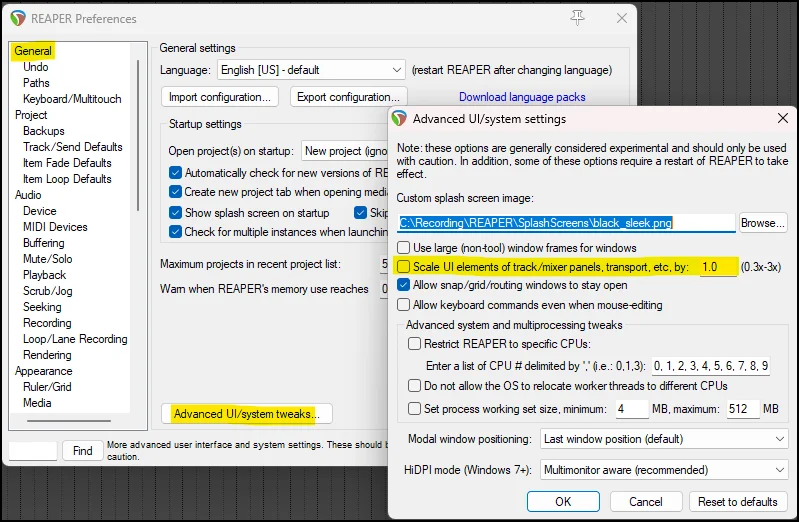Select Appearance in preferences tree
Viewport: 799px width, 522px height.
tap(43, 371)
